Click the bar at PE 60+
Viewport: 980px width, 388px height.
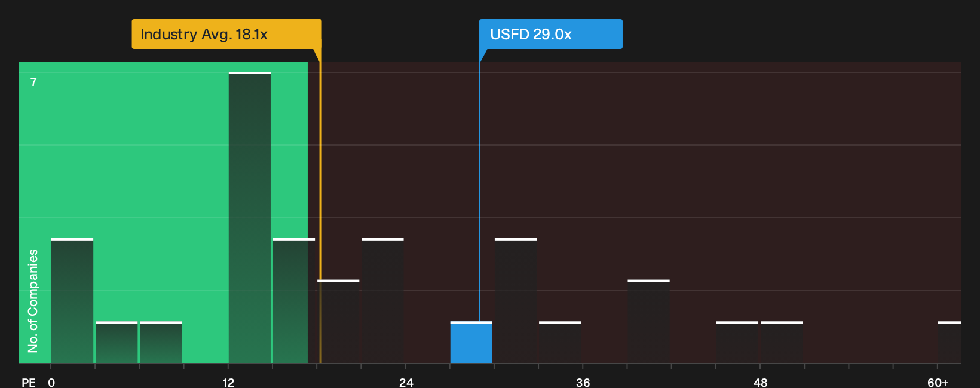click(x=950, y=342)
